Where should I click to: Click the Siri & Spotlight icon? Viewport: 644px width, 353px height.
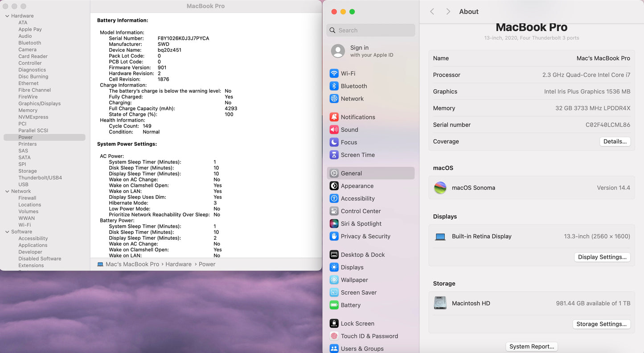point(334,224)
